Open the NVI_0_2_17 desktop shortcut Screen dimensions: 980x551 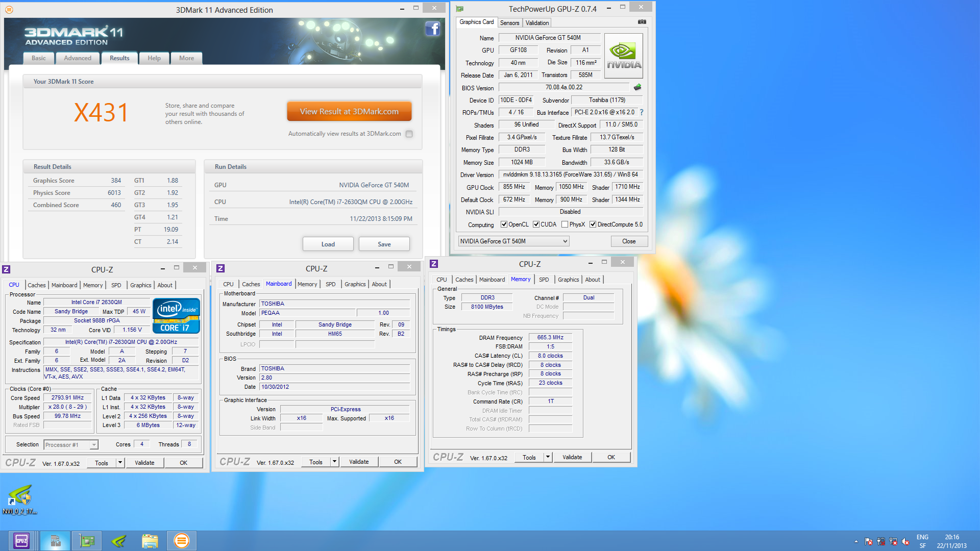click(x=20, y=499)
